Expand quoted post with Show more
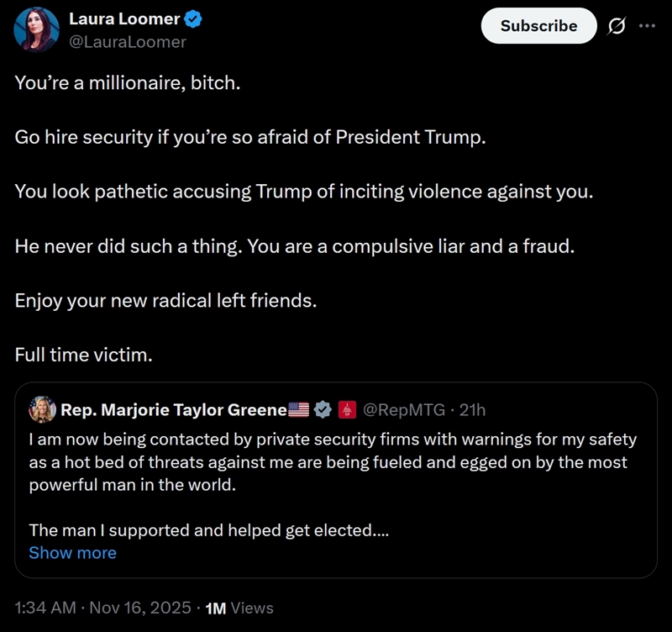Screen dimensions: 672x632 tap(72, 553)
